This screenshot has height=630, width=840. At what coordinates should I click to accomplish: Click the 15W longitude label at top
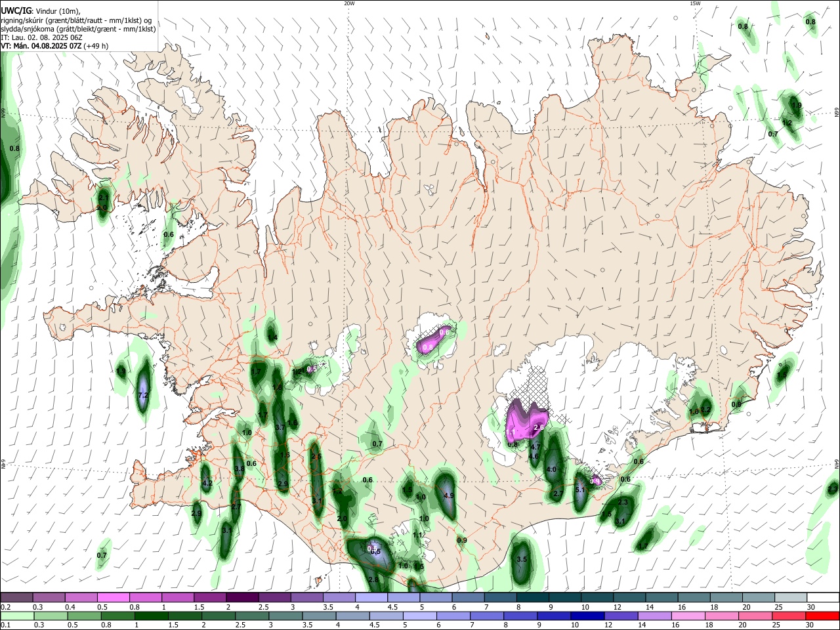(695, 3)
